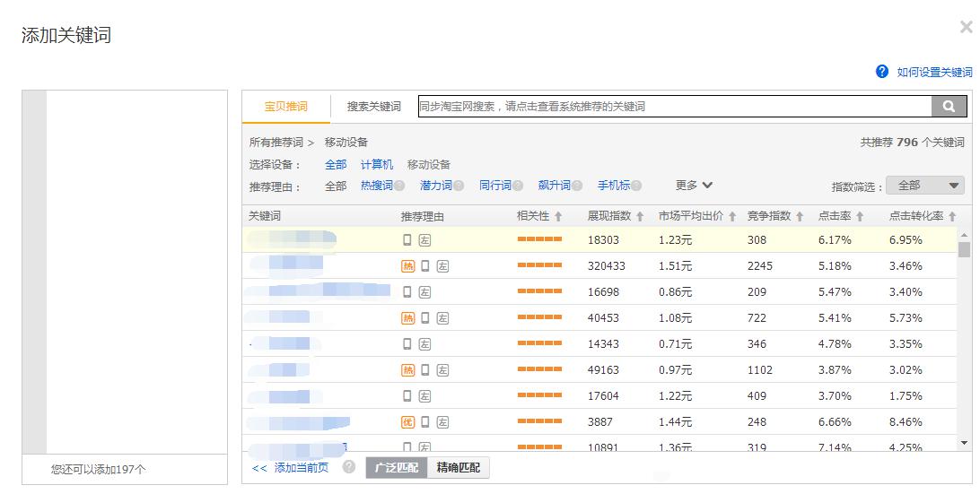The width and height of the screenshot is (980, 494).
Task: Click help icon next to 热搜词
Action: click(x=400, y=186)
